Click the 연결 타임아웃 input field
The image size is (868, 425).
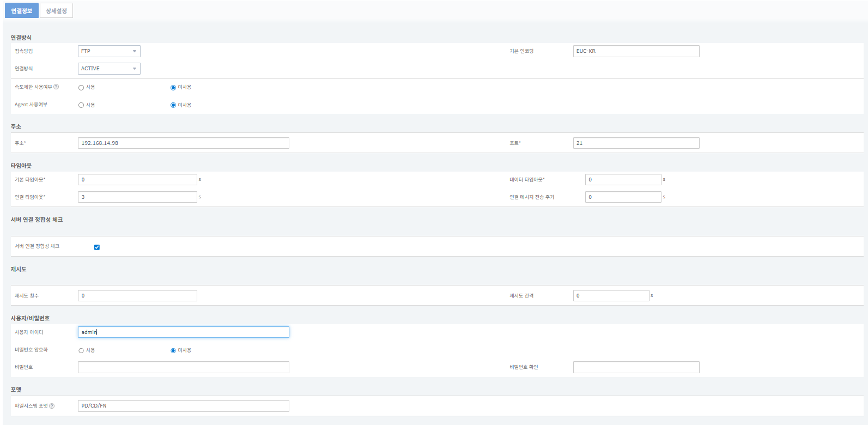point(137,197)
